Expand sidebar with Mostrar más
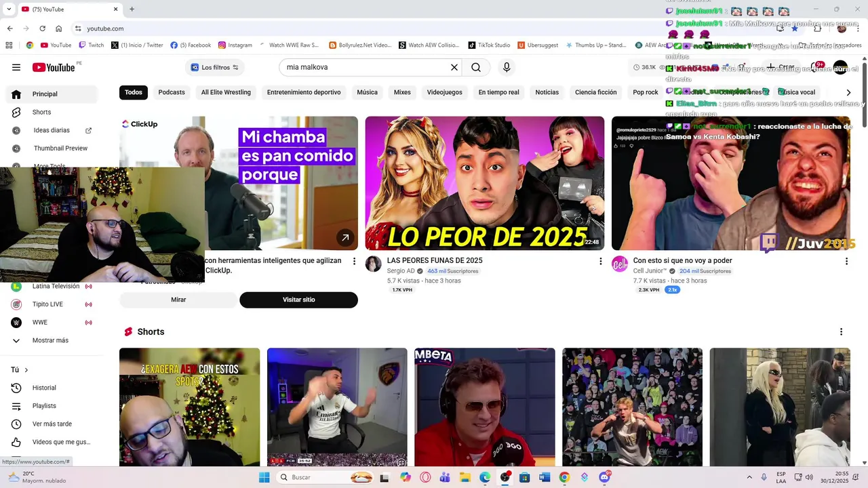Screen dimensions: 868x488 (50, 340)
